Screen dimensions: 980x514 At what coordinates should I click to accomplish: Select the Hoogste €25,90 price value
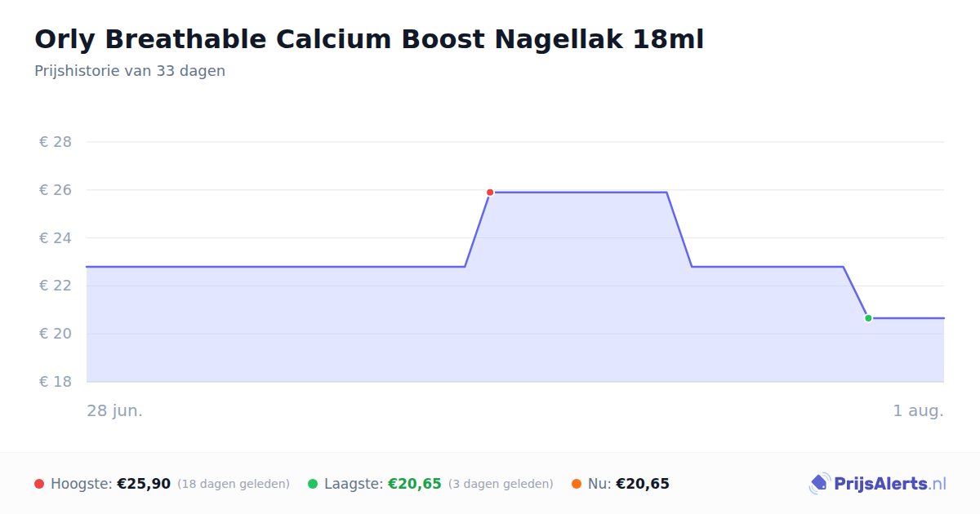click(144, 484)
